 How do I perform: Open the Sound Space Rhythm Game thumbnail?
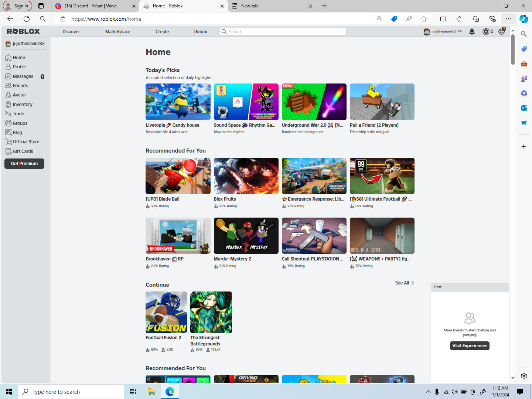pos(246,102)
